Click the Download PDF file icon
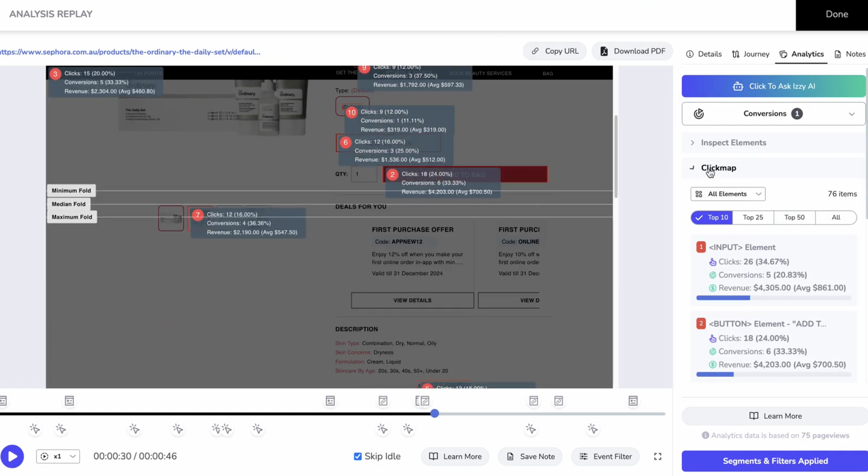 click(604, 51)
